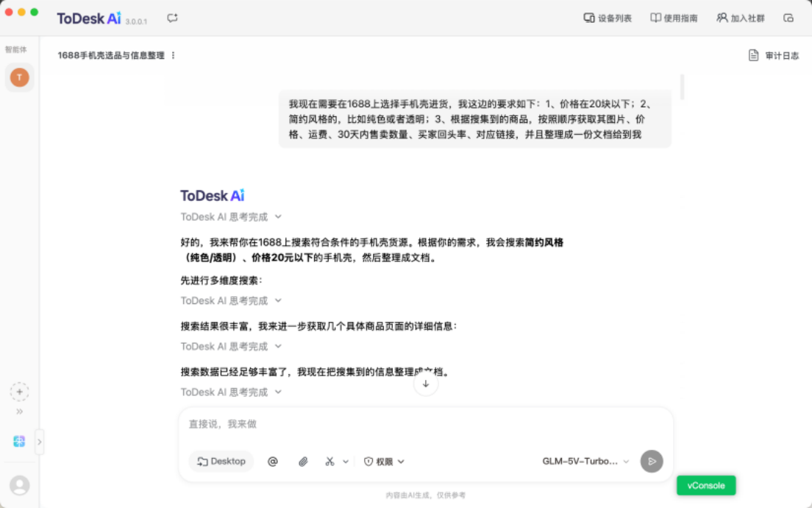
Task: Open the blue app grid icon in sidebar
Action: point(19,441)
